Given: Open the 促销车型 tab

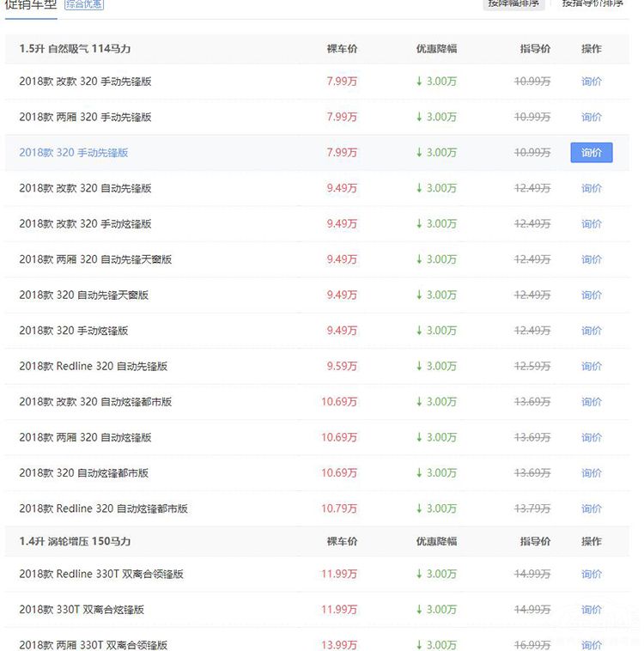Looking at the screenshot, I should pyautogui.click(x=31, y=4).
